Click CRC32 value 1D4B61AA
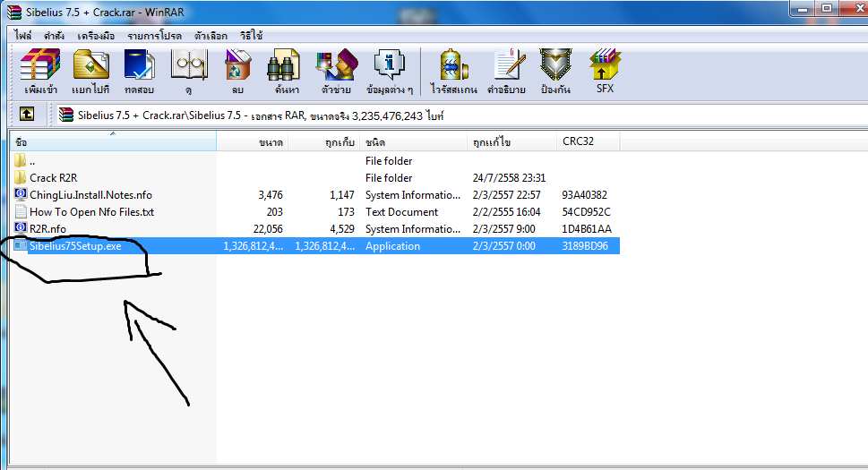868x470 pixels. pyautogui.click(x=587, y=229)
